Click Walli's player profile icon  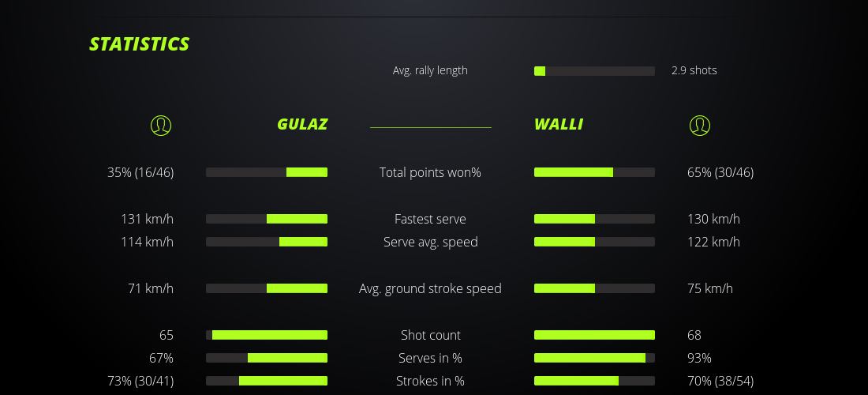[x=699, y=125]
